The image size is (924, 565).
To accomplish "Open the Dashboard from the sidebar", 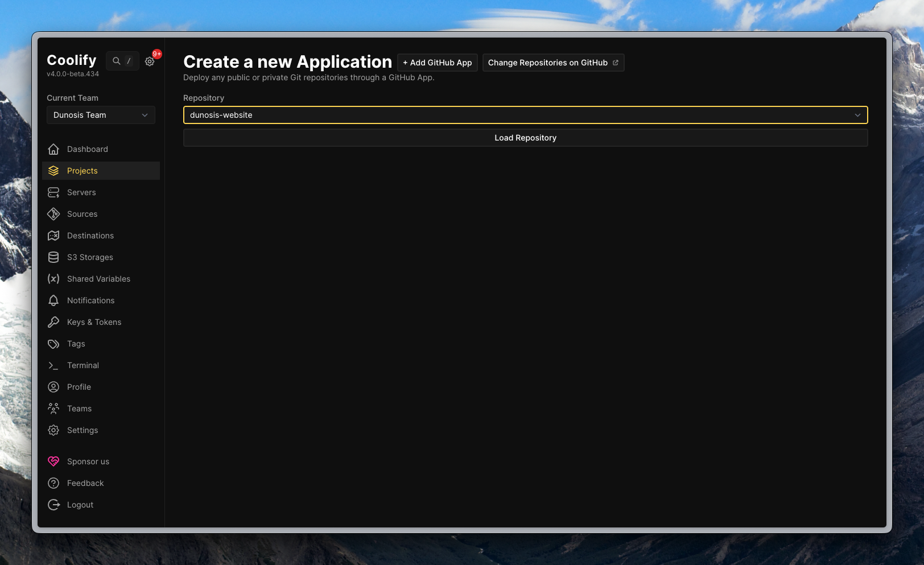I will click(x=88, y=149).
